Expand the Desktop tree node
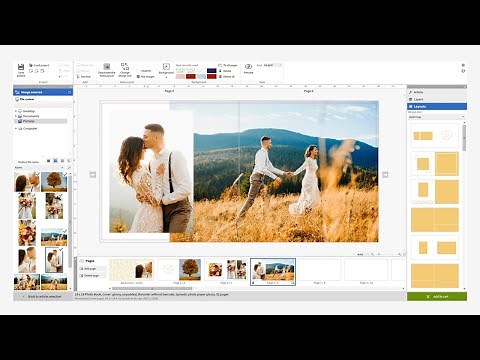The image size is (480, 360). pos(16,111)
